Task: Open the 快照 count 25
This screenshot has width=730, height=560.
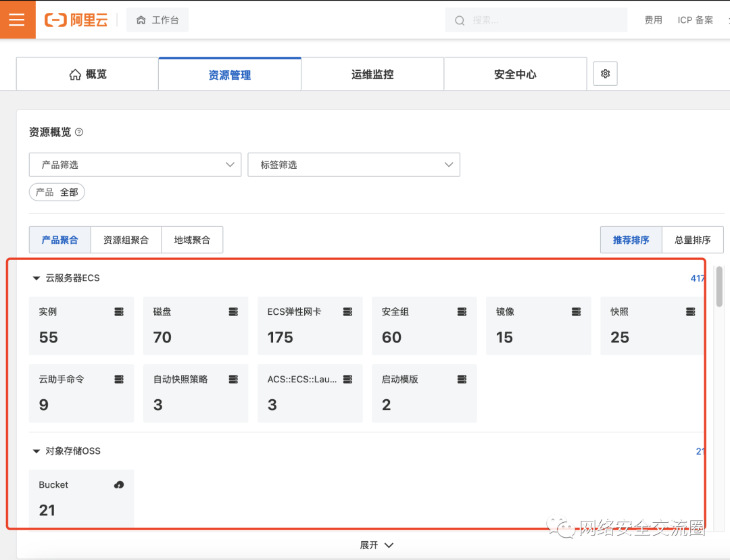Action: click(620, 337)
